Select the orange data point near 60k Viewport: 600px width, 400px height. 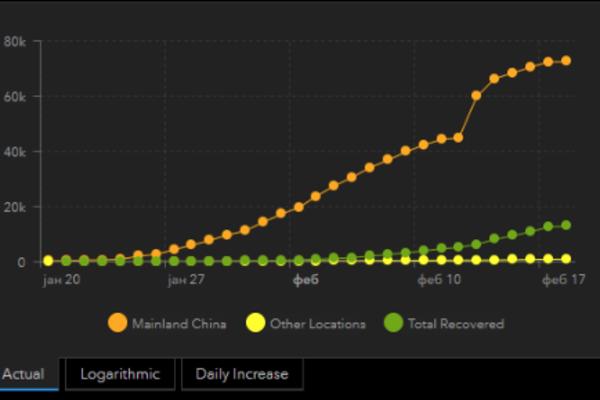[x=476, y=95]
